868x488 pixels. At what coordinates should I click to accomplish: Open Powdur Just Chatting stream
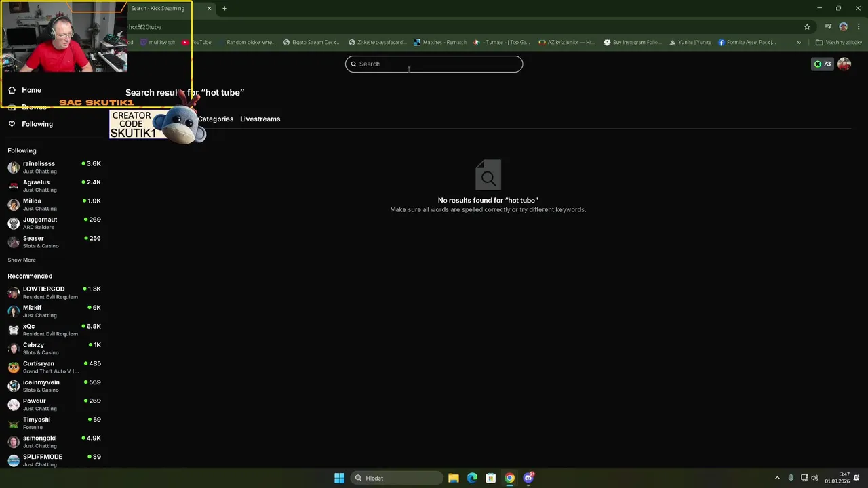pos(54,405)
